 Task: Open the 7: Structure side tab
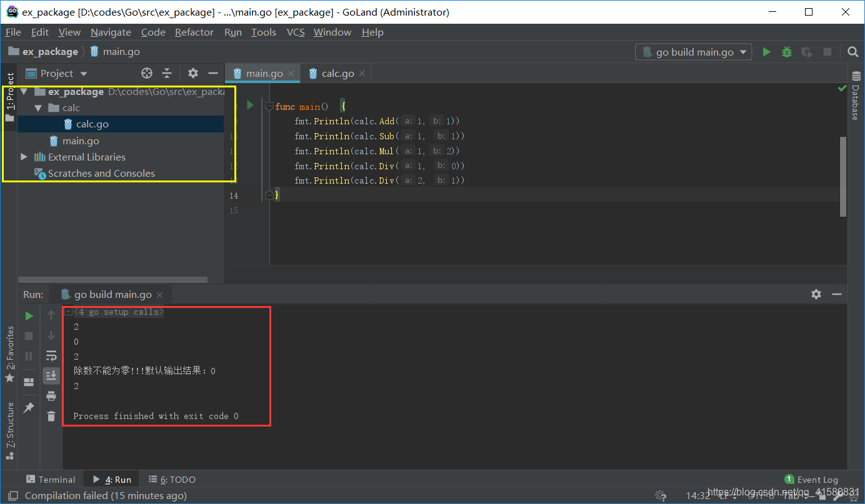point(9,431)
